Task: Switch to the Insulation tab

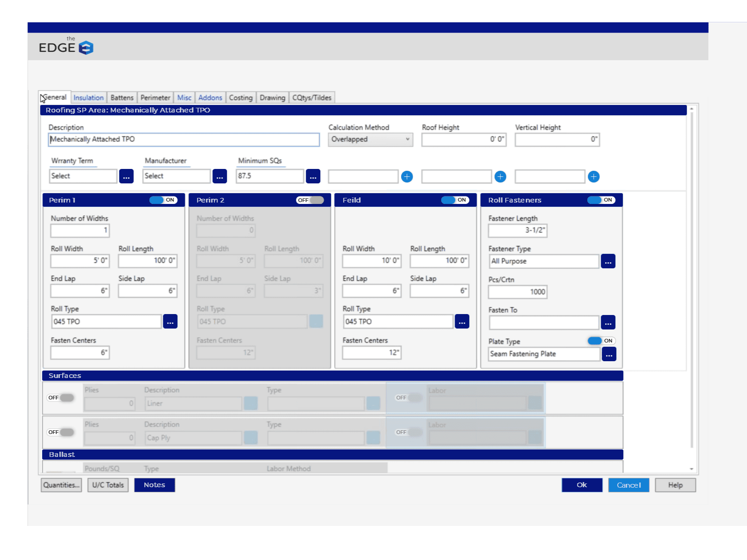Action: pyautogui.click(x=88, y=97)
